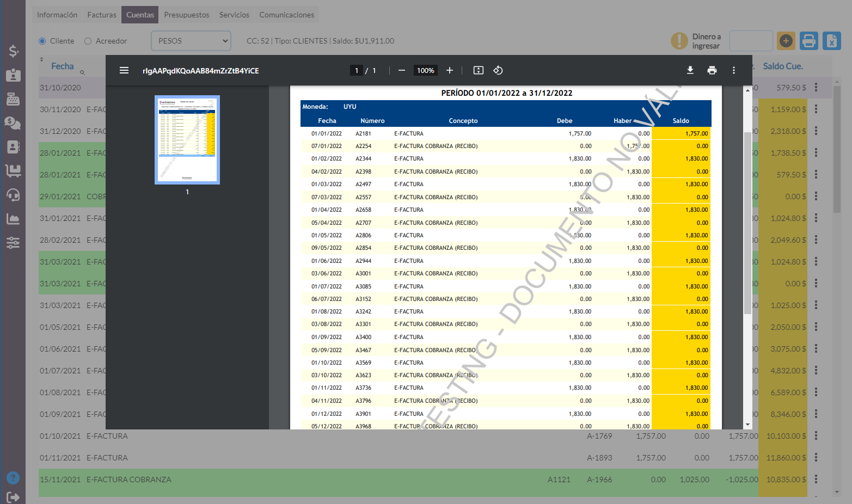
Task: Download the PDF document
Action: (x=690, y=70)
